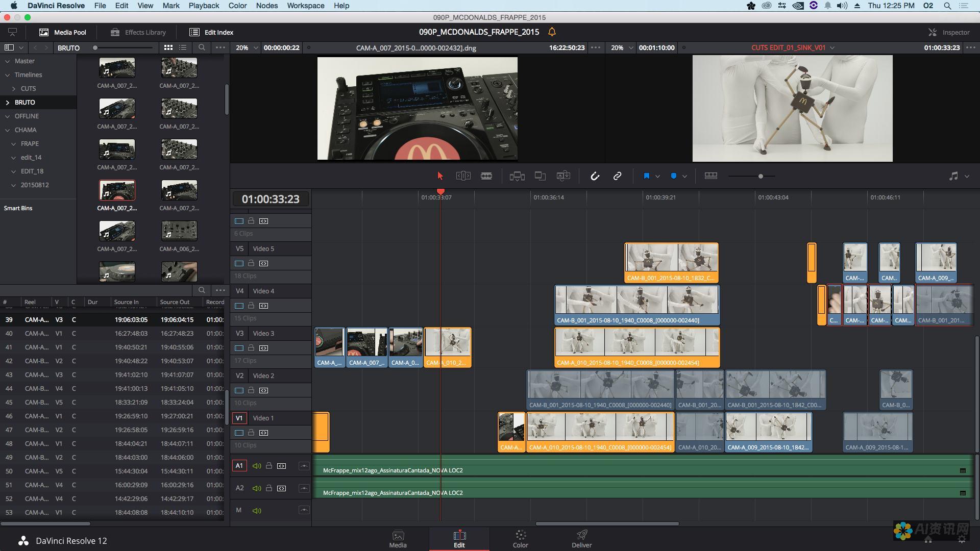Click the flag/marker add icon
The width and height of the screenshot is (980, 551).
[645, 176]
